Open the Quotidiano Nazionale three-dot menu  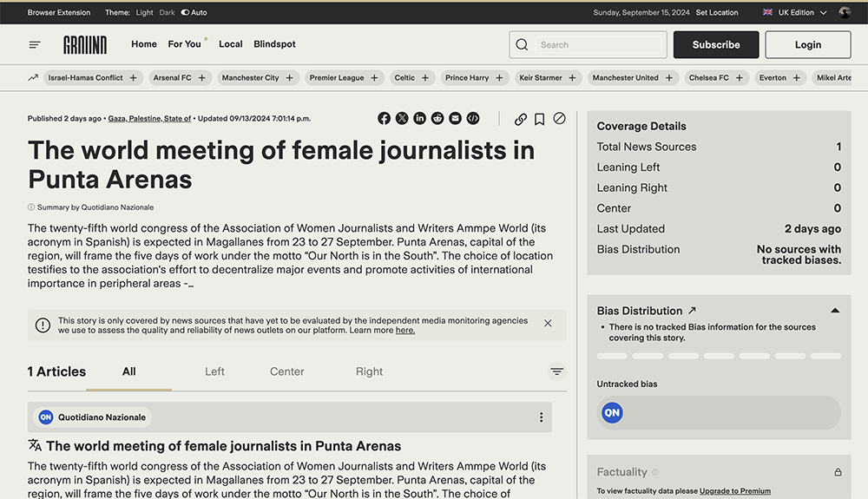click(x=542, y=417)
